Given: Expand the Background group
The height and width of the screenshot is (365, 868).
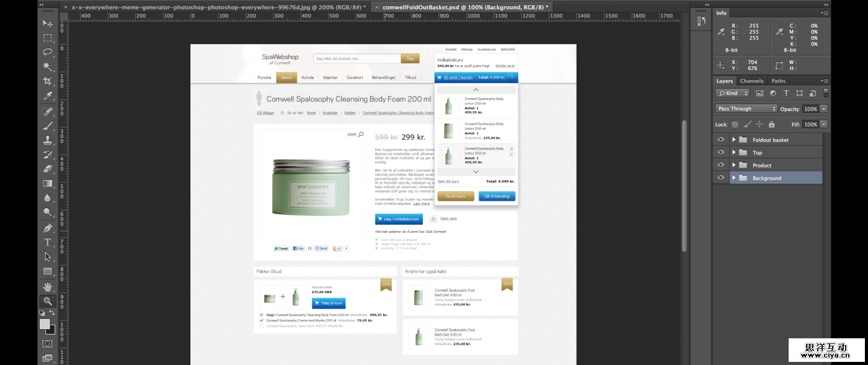Looking at the screenshot, I should point(734,178).
